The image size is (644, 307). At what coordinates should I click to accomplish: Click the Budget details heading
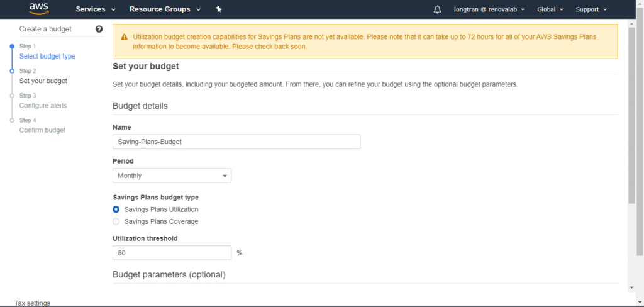(x=140, y=106)
